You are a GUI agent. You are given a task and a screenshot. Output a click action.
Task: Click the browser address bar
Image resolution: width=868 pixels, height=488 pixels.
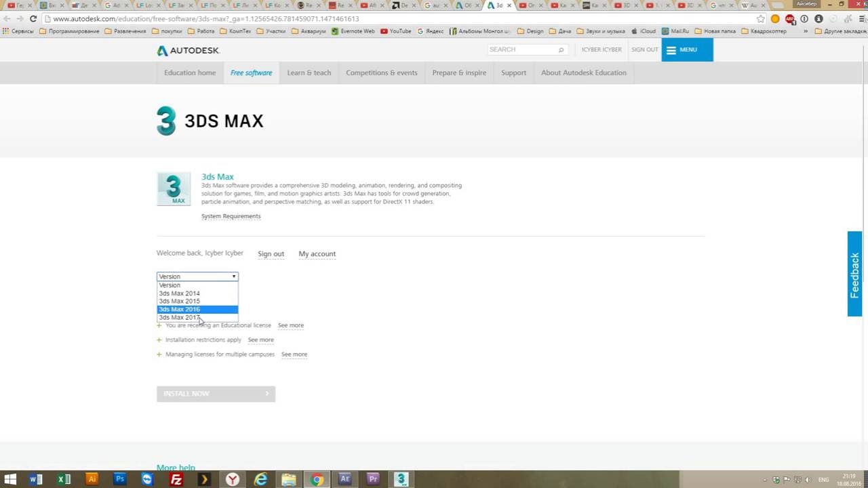coord(400,19)
